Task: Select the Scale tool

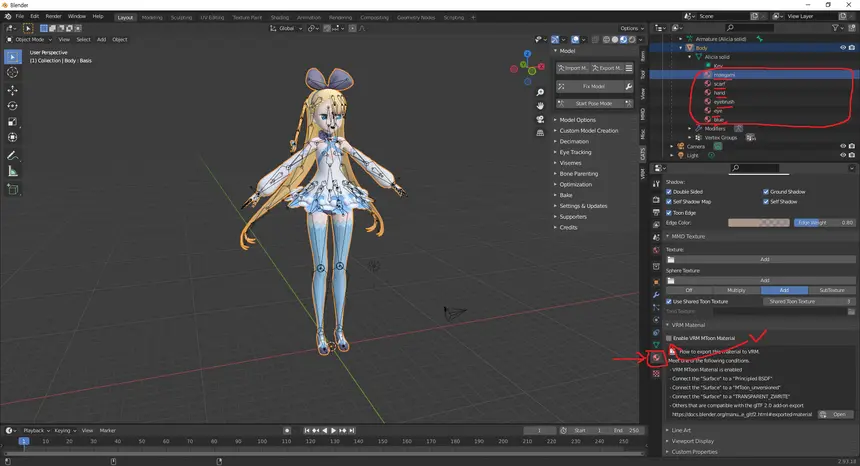Action: click(13, 122)
